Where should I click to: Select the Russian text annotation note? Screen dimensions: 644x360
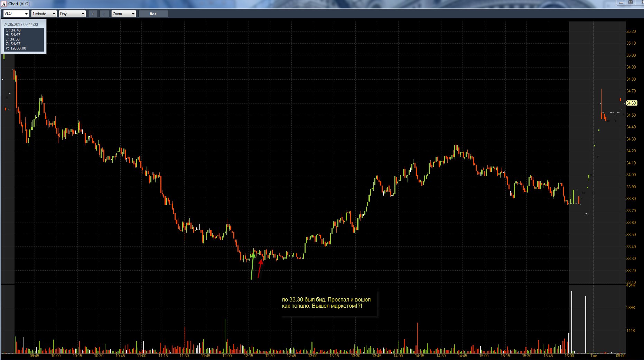(326, 303)
